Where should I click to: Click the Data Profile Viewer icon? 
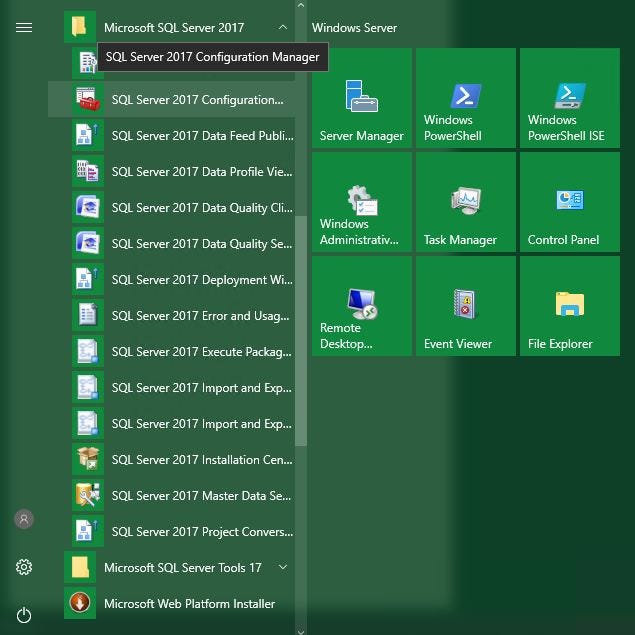pyautogui.click(x=88, y=171)
